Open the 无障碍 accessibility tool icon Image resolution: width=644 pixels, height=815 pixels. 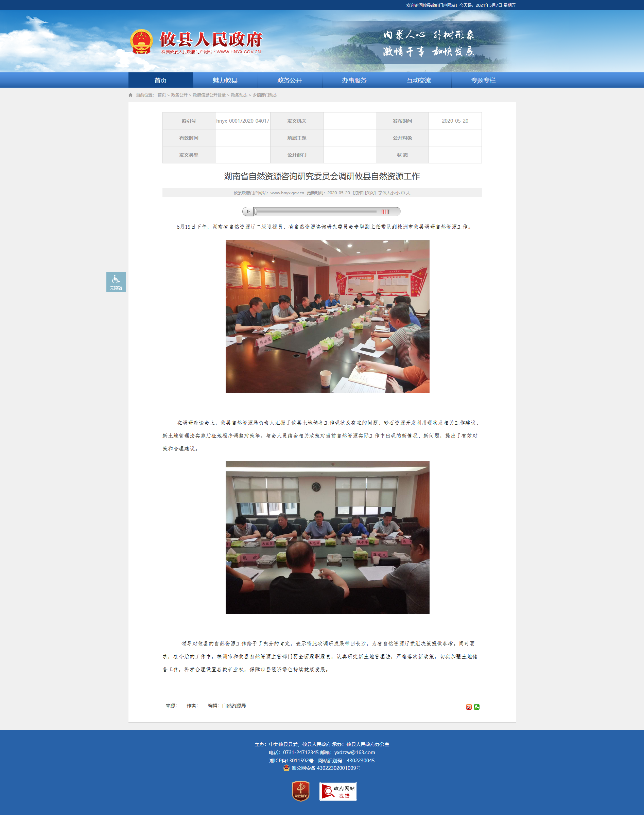pyautogui.click(x=116, y=282)
